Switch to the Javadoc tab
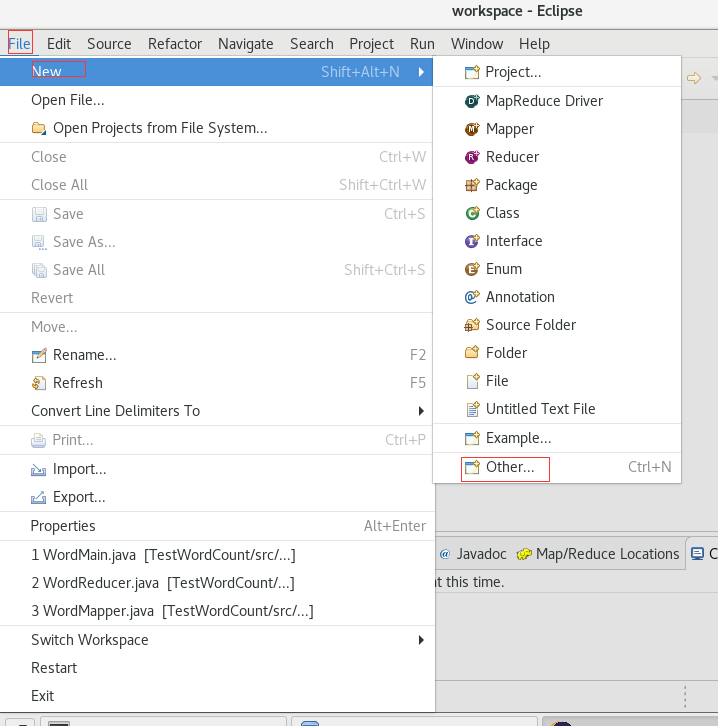This screenshot has width=718, height=726. point(473,554)
